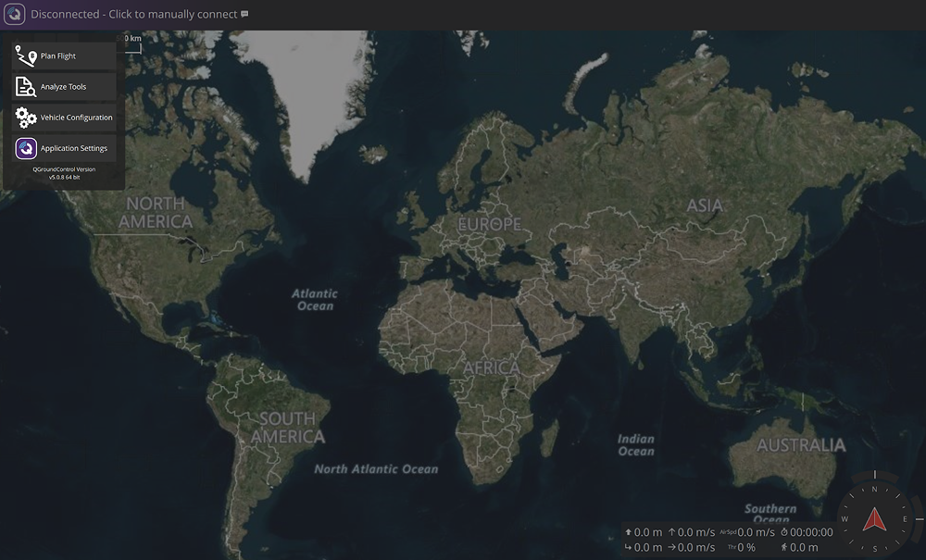Select the Analyze Tools document magnifier icon

26,87
